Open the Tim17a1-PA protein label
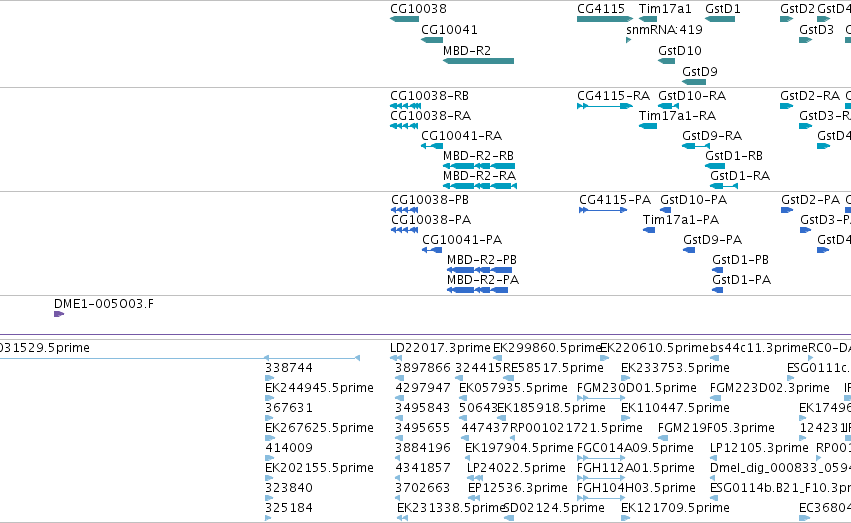Image resolution: width=851 pixels, height=523 pixels. (681, 220)
